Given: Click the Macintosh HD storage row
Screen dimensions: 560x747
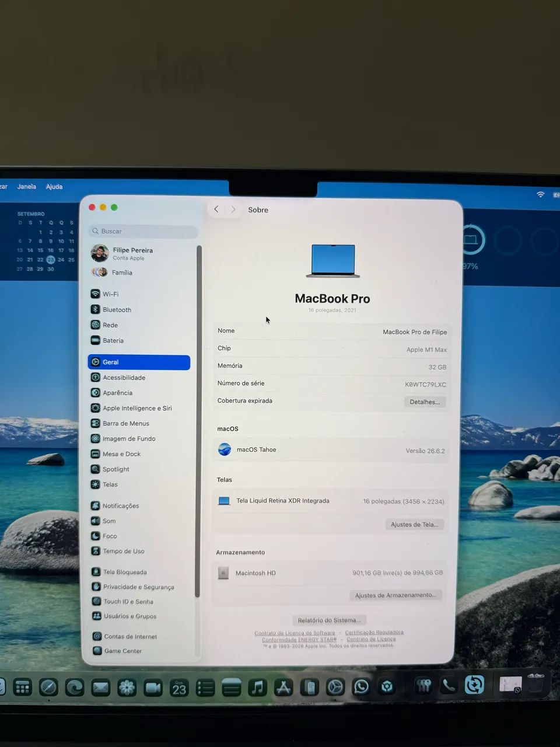Looking at the screenshot, I should [330, 573].
